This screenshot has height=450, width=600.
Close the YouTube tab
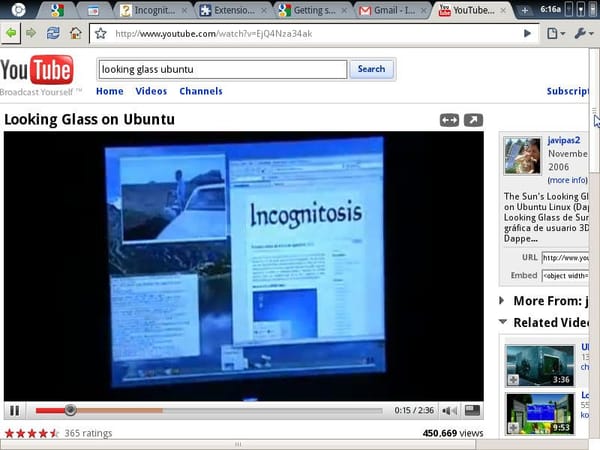coord(503,11)
